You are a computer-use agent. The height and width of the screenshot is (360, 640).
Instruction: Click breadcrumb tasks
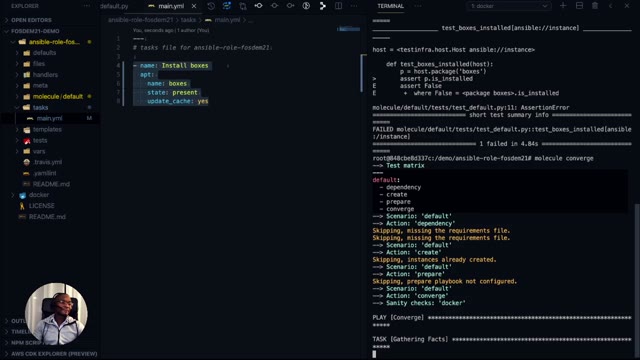tap(188, 20)
